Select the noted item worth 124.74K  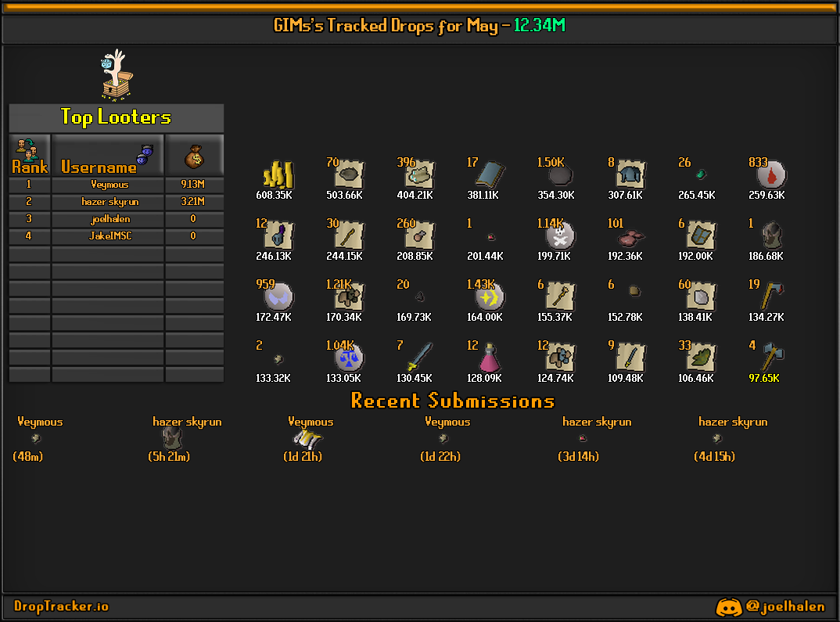[x=560, y=358]
